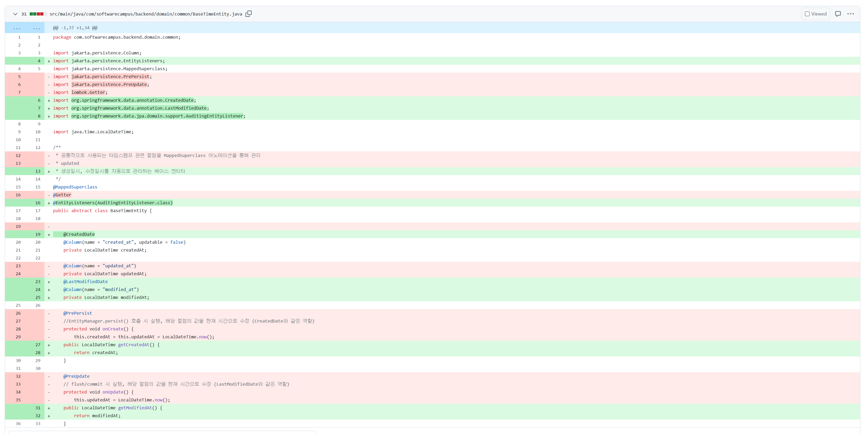Select the added @CreatedDate annotation
Screen dimensions: 868x434
79,234
